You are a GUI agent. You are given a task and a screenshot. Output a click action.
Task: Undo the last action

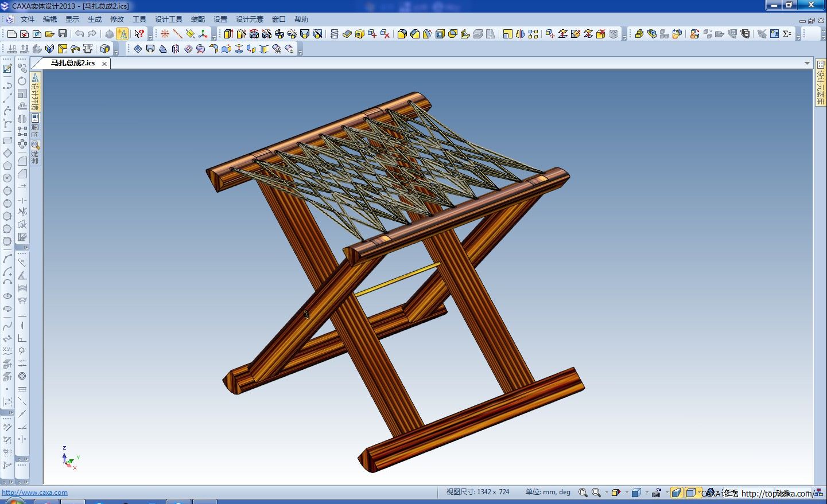pyautogui.click(x=80, y=34)
